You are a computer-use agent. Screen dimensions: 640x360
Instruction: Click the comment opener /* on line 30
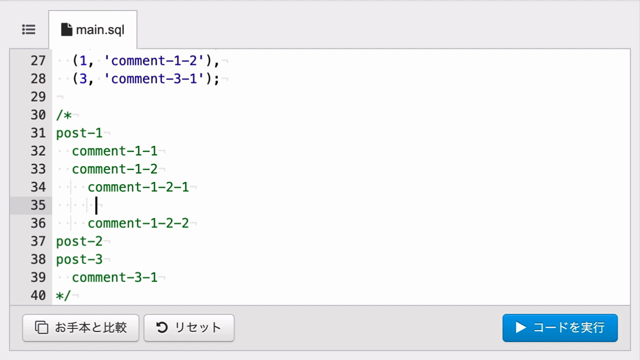click(x=64, y=115)
